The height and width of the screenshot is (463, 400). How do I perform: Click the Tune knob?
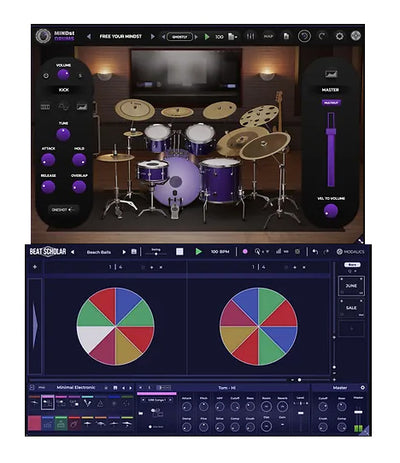tap(63, 134)
